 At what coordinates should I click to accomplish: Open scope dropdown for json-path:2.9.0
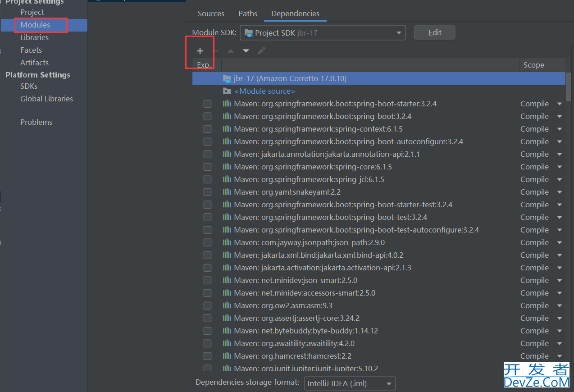click(560, 242)
